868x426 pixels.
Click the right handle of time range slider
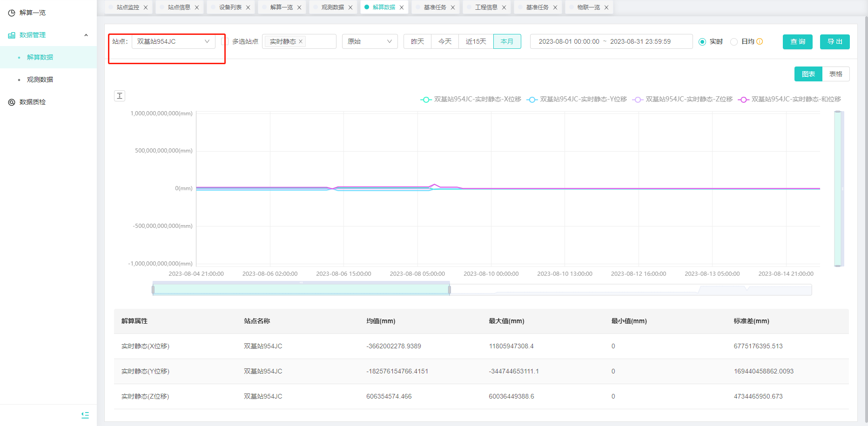tap(449, 290)
